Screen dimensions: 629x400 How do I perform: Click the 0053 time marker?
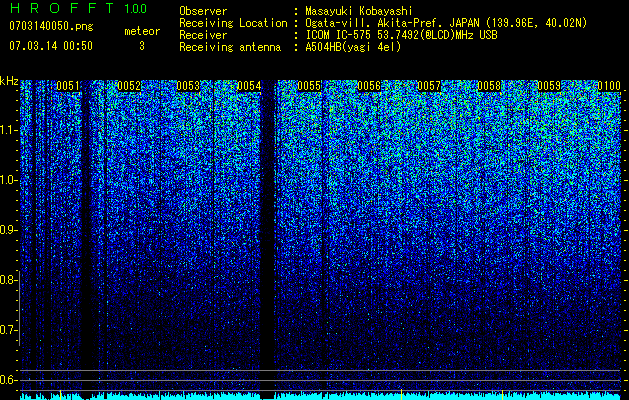[x=188, y=86]
